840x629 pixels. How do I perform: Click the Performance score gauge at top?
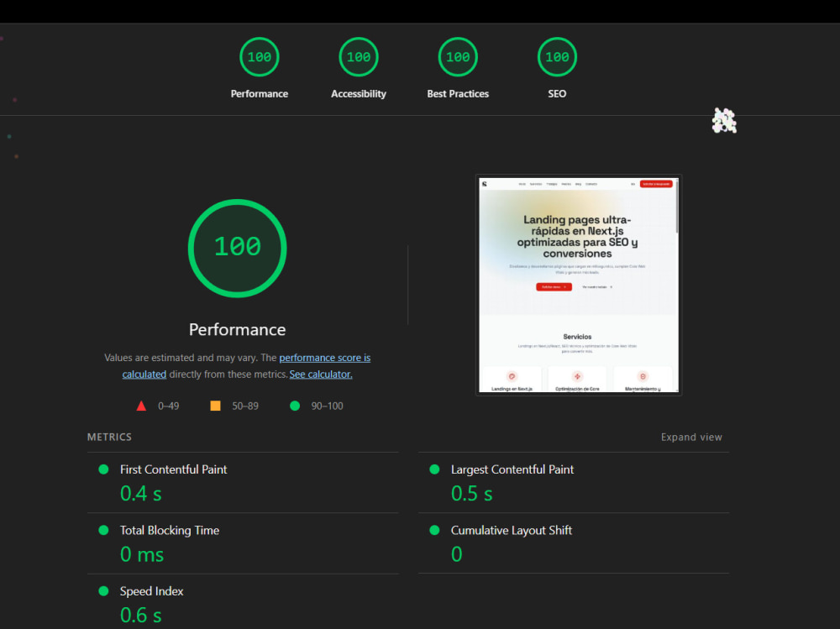(x=260, y=57)
